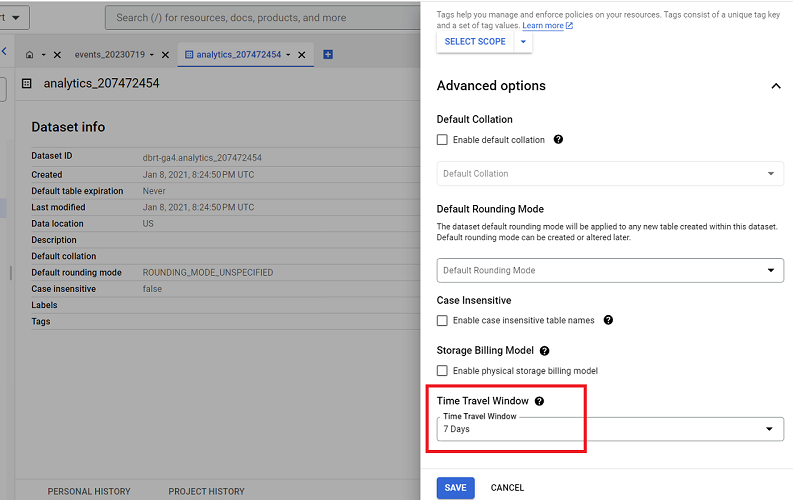Close the home tab
This screenshot has width=793, height=500.
click(x=57, y=55)
